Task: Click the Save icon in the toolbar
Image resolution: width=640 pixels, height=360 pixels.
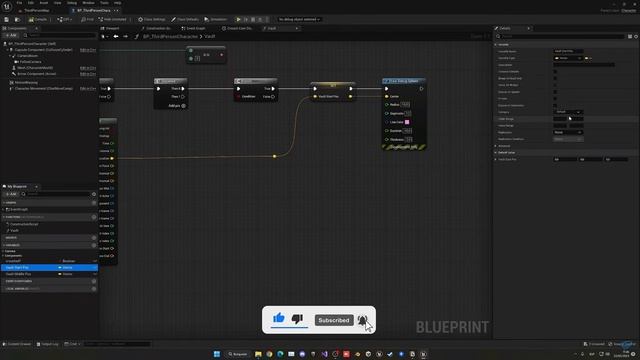Action: tap(7, 19)
